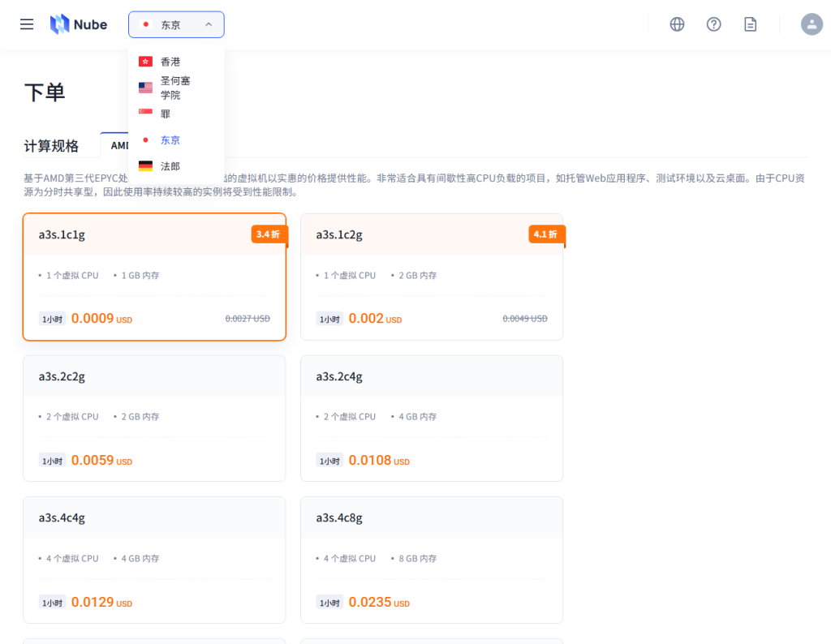Select the highlighted a3s.1c1g card
The image size is (831, 644).
point(154,276)
